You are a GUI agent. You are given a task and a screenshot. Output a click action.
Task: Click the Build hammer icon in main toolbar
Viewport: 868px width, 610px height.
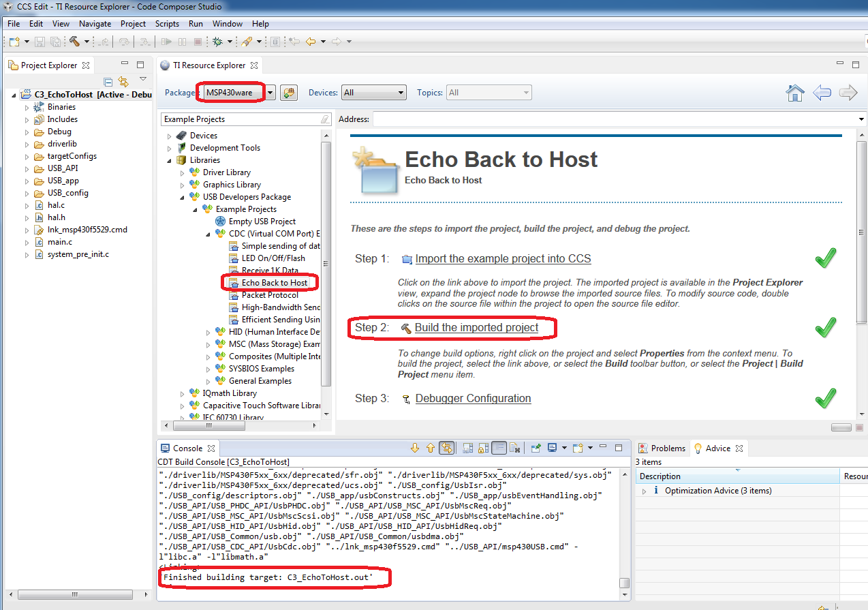tap(74, 42)
